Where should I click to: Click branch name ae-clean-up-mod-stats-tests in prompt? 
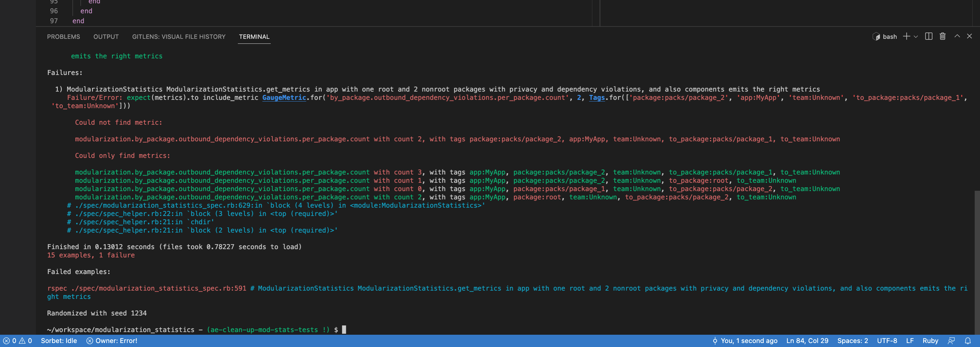(264, 330)
